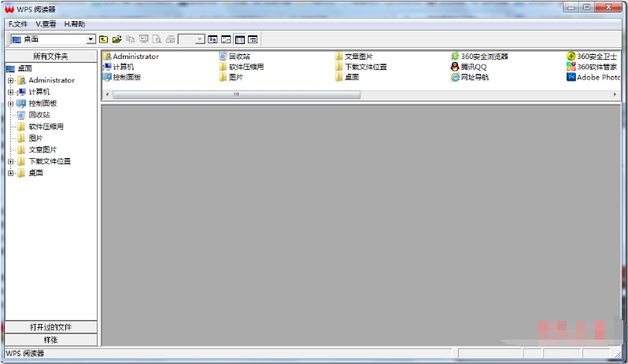Expand the 下载文件位置 tree node

point(11,161)
